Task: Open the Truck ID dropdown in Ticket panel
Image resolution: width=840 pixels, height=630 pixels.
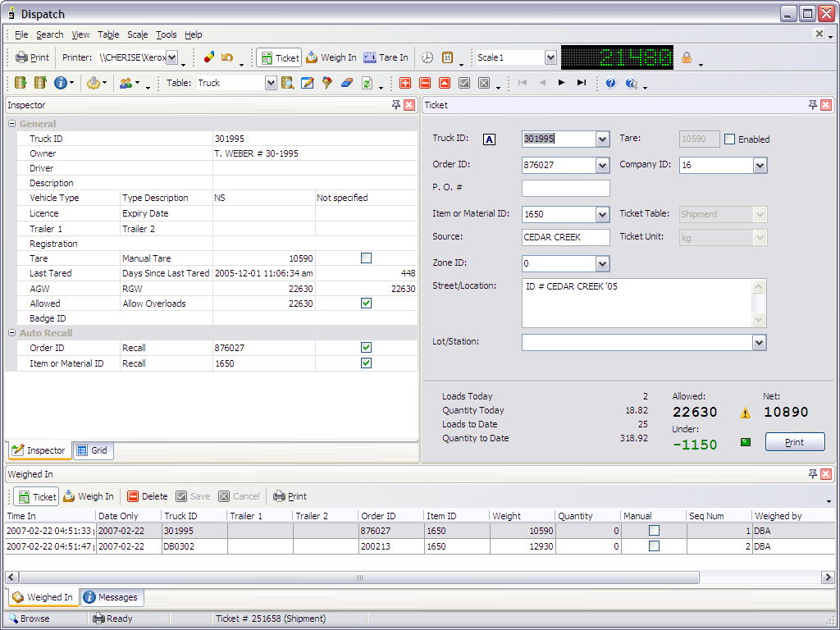Action: [x=603, y=139]
